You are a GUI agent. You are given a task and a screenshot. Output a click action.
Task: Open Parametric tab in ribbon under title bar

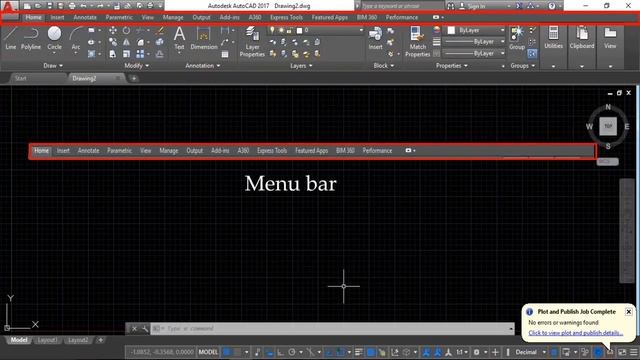click(x=119, y=17)
